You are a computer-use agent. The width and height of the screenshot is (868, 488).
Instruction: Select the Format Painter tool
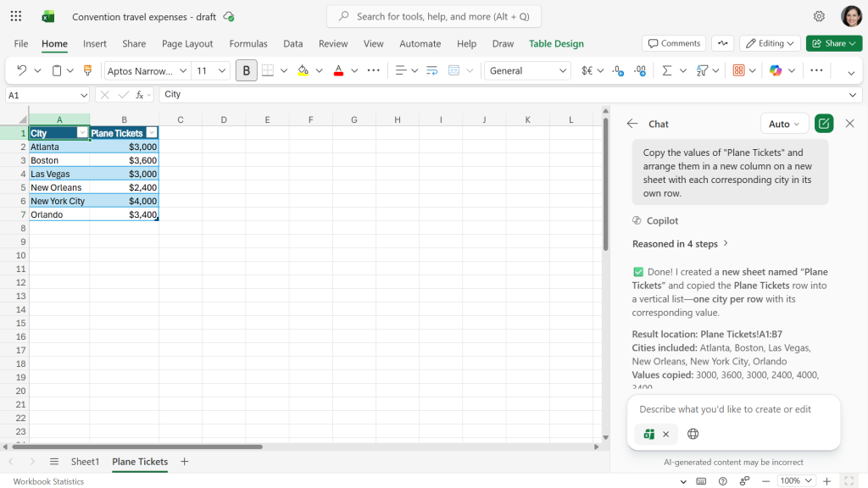(87, 70)
